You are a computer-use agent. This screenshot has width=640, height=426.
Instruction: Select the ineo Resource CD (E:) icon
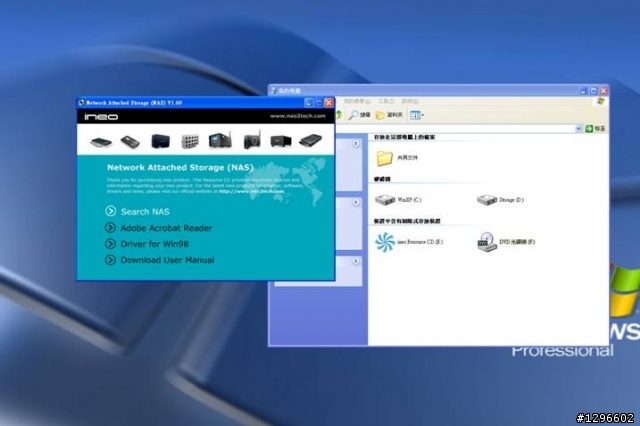385,242
